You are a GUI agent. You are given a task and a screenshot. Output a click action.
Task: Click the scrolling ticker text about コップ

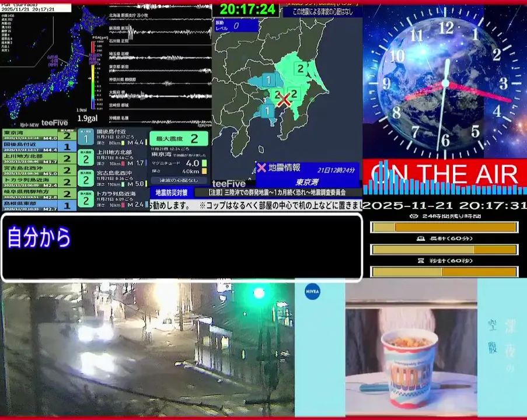point(256,205)
